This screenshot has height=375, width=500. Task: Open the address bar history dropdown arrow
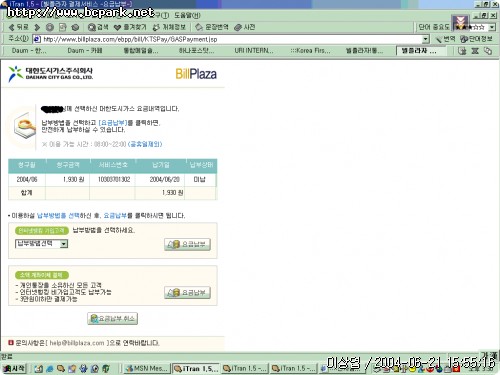[x=425, y=39]
